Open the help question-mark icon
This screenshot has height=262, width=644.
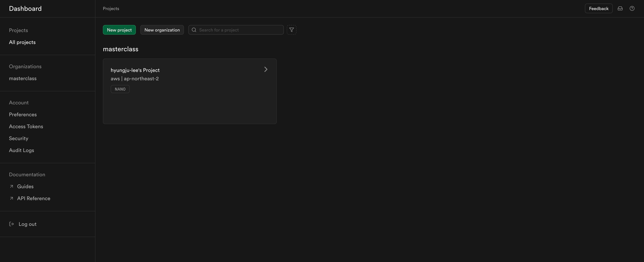[x=632, y=9]
